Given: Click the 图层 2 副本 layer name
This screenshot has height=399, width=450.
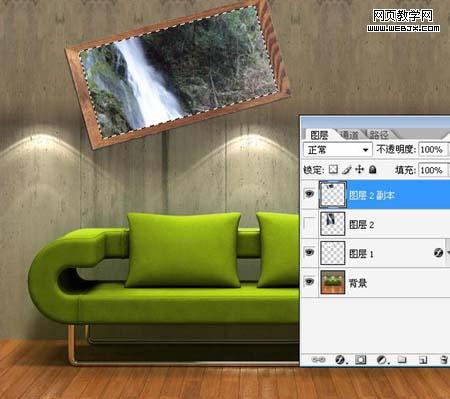Looking at the screenshot, I should 371,195.
